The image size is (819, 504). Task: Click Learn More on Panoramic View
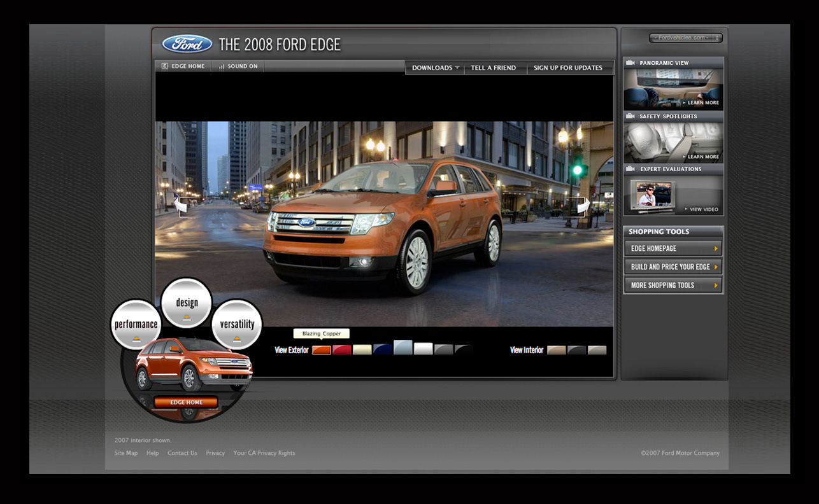[x=701, y=102]
